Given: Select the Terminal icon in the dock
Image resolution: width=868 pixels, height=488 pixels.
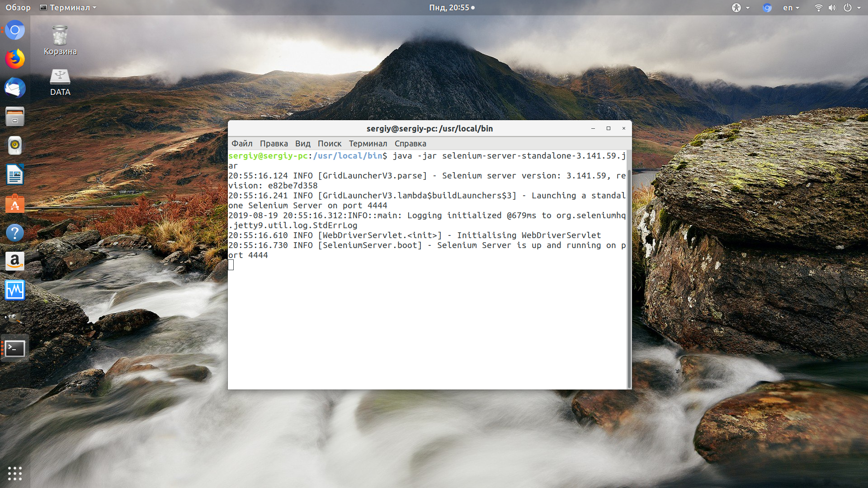Looking at the screenshot, I should click(x=15, y=348).
